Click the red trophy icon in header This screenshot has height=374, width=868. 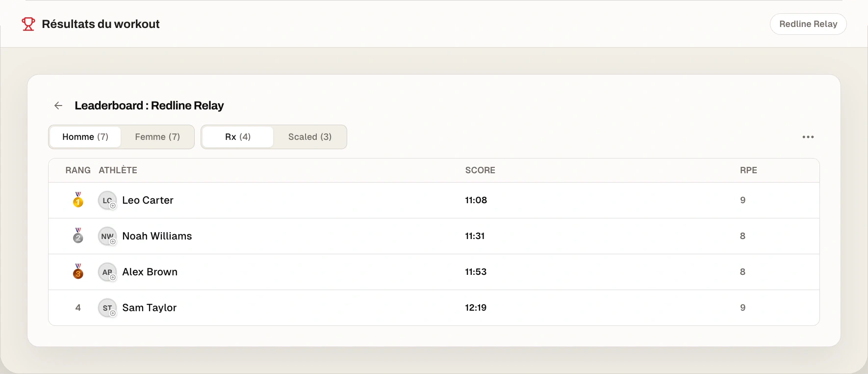(28, 24)
